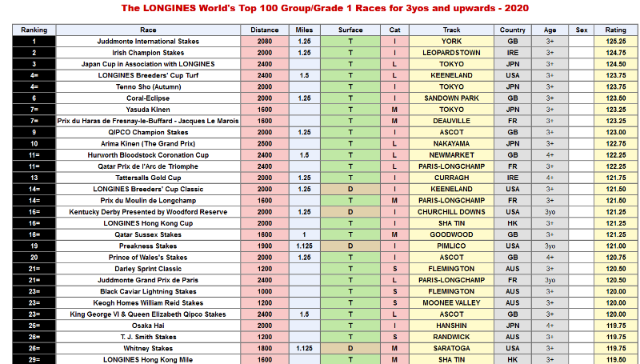Select the Surface column header
Viewport: 640px width, 364px height.
coord(350,30)
